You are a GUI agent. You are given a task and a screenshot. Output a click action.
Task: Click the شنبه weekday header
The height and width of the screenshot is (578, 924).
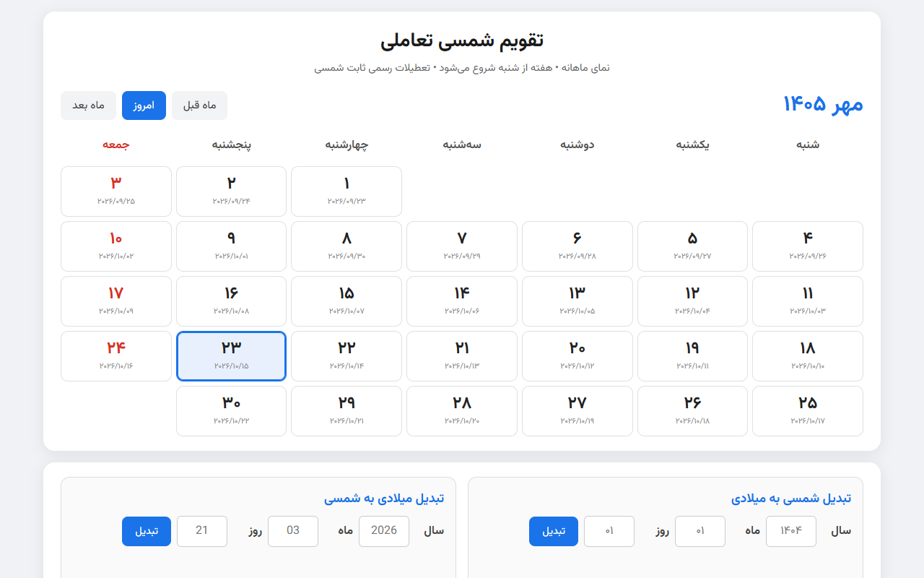point(808,144)
